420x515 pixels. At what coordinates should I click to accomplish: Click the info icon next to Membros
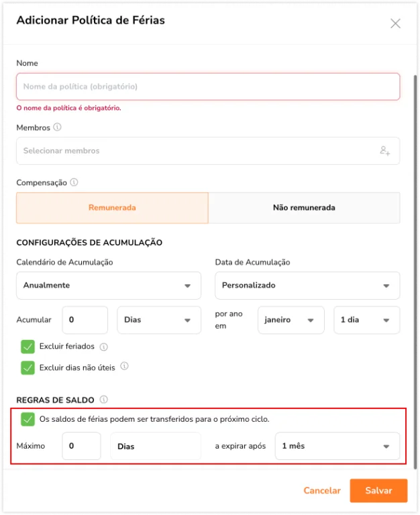57,127
